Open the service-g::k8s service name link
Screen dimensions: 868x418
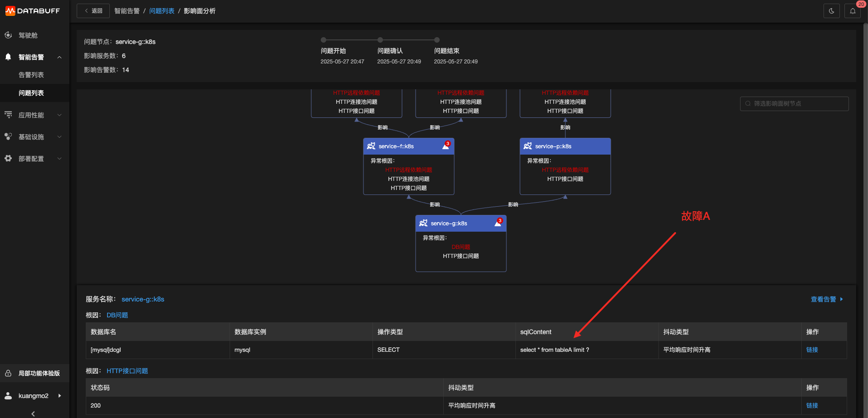pyautogui.click(x=143, y=299)
